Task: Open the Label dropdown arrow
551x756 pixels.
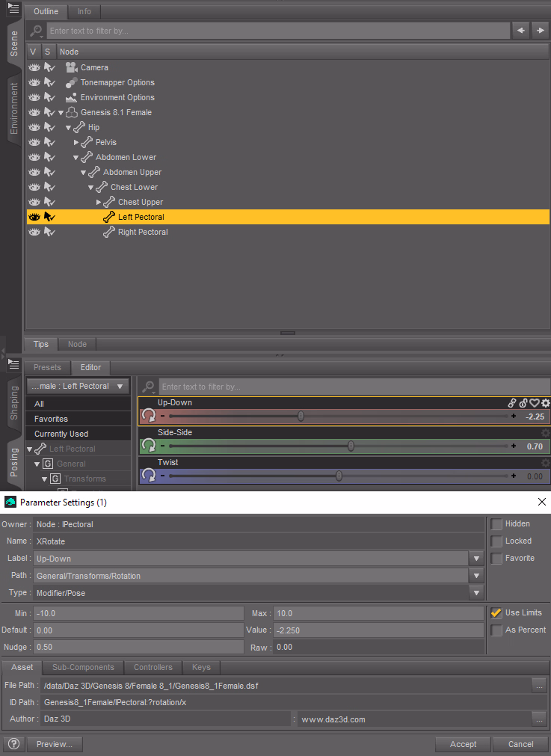Action: coord(475,559)
